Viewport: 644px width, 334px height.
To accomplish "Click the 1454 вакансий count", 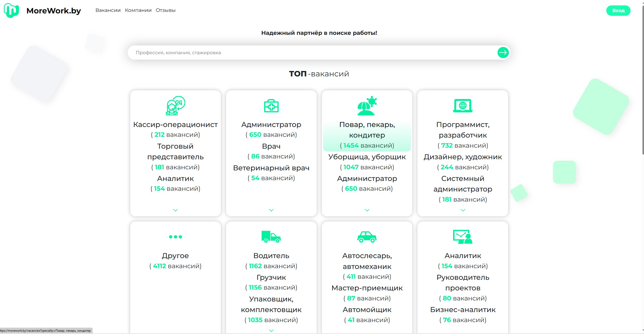I will point(367,146).
